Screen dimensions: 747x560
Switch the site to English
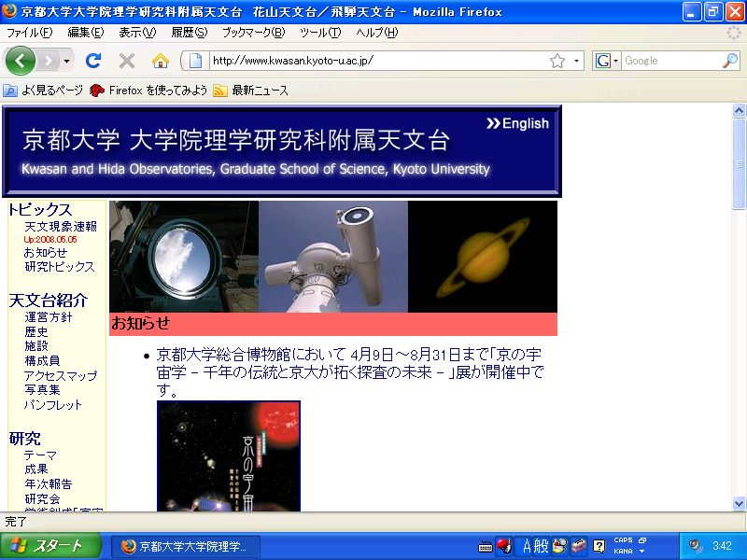(x=518, y=123)
